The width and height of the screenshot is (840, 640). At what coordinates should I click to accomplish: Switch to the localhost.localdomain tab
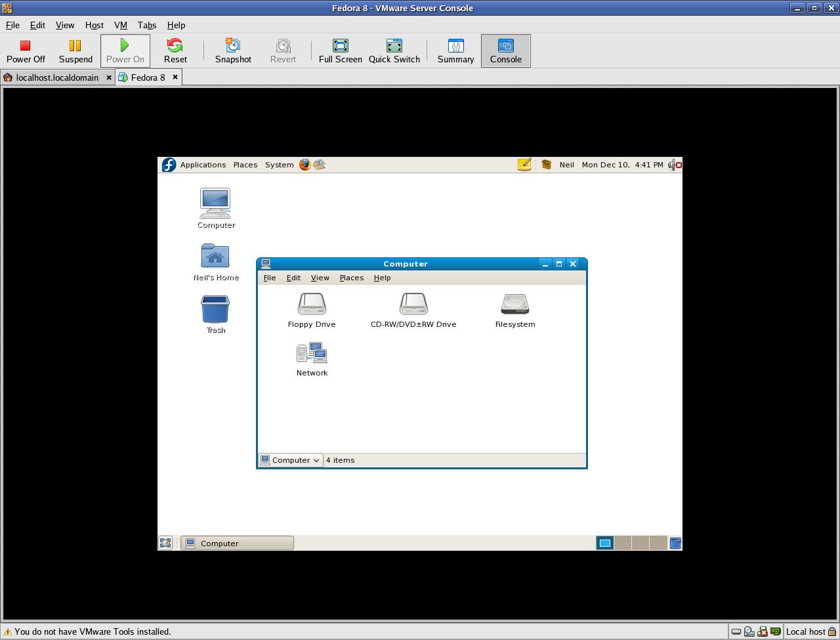point(56,77)
